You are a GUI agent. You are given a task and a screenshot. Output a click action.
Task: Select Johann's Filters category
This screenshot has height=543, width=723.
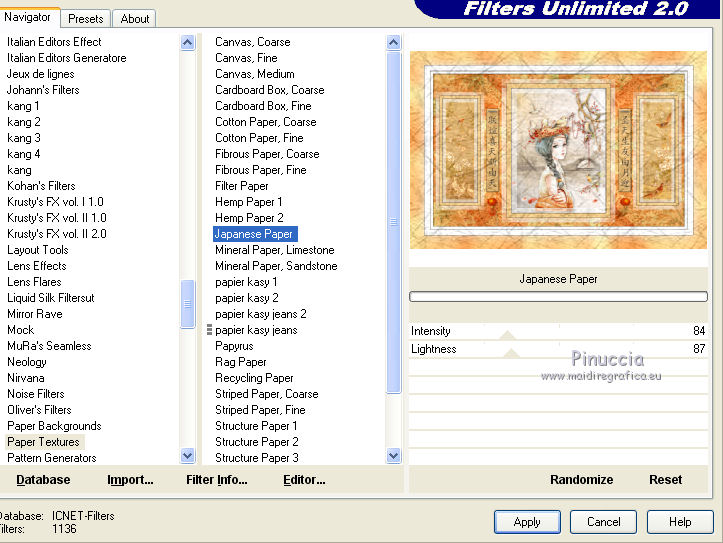click(43, 90)
